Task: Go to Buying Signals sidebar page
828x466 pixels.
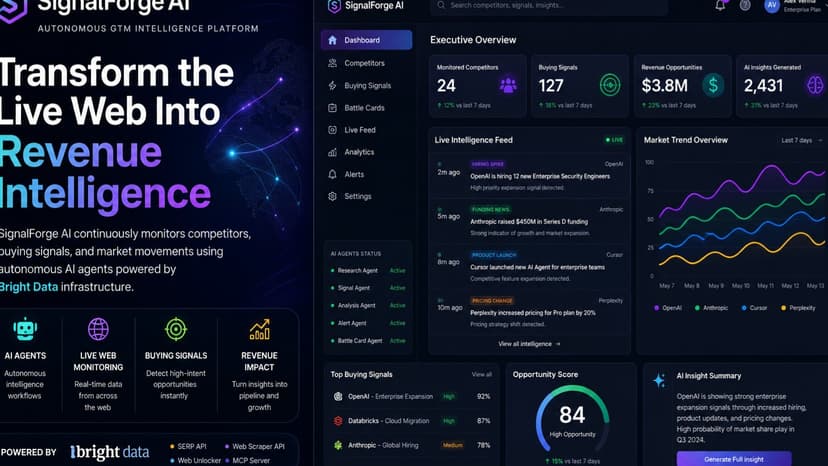Action: (x=366, y=86)
